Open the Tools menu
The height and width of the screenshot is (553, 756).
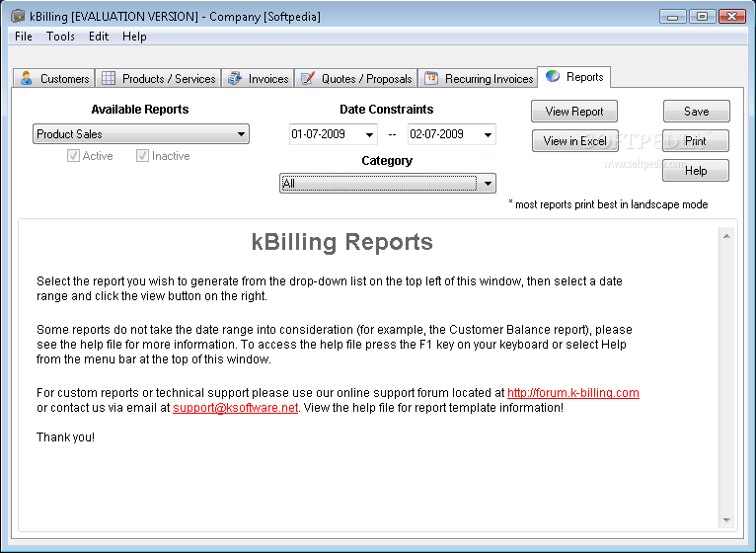click(60, 37)
